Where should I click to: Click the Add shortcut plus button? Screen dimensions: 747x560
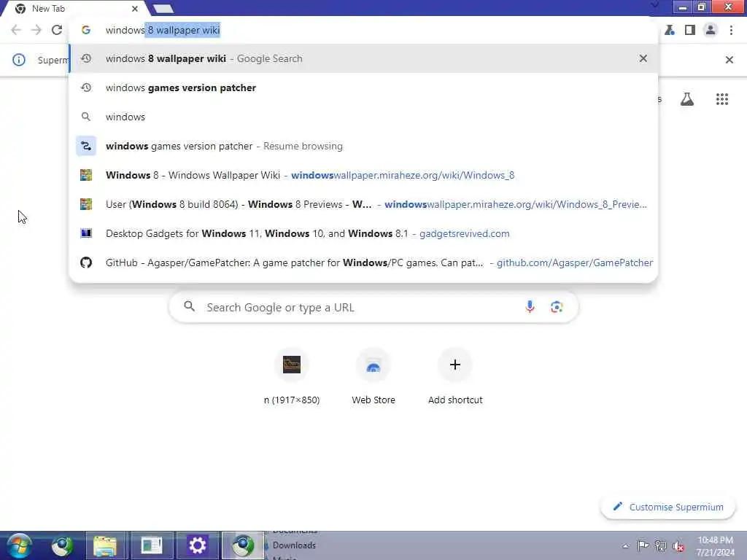(455, 365)
